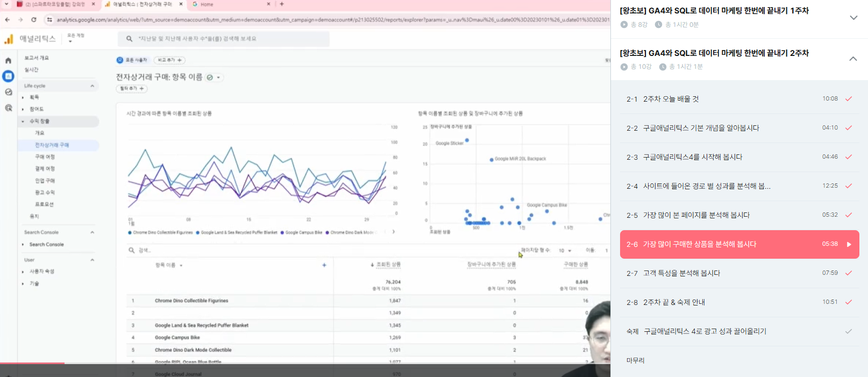Open the 실시간 report
Viewport: 868px width, 377px height.
(31, 70)
